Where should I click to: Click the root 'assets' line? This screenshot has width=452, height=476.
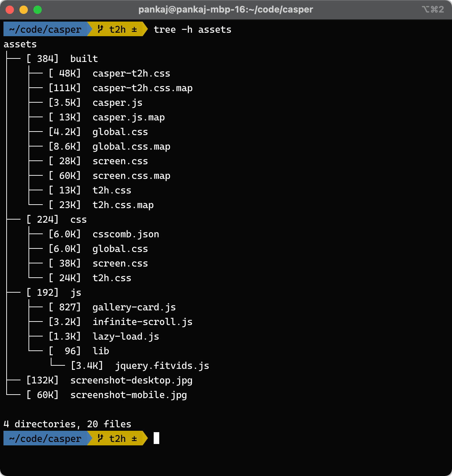20,44
